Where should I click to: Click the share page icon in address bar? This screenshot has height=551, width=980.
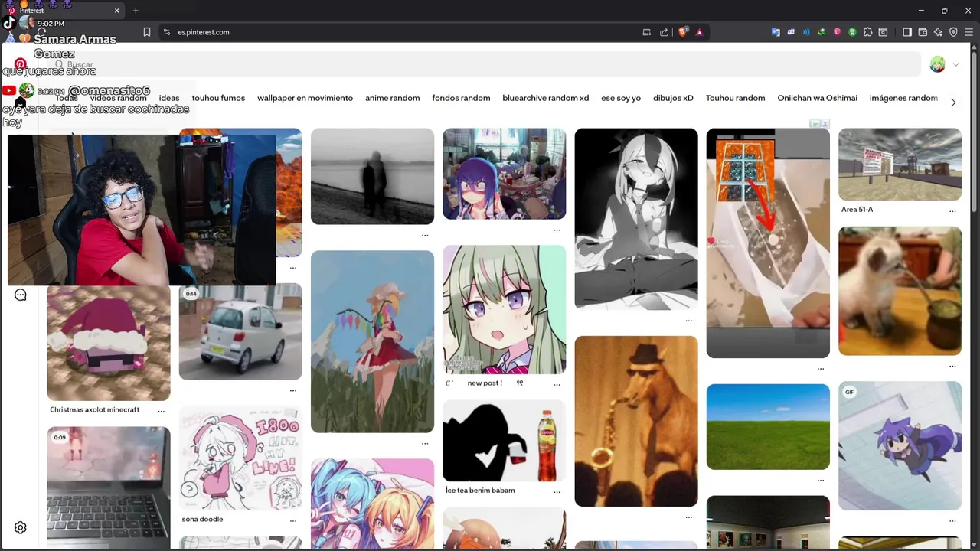(x=664, y=32)
